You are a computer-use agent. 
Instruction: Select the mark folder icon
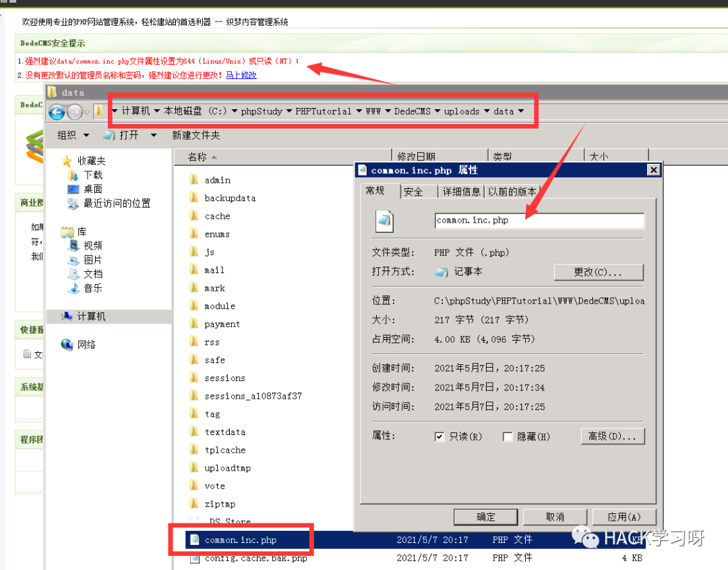point(194,288)
